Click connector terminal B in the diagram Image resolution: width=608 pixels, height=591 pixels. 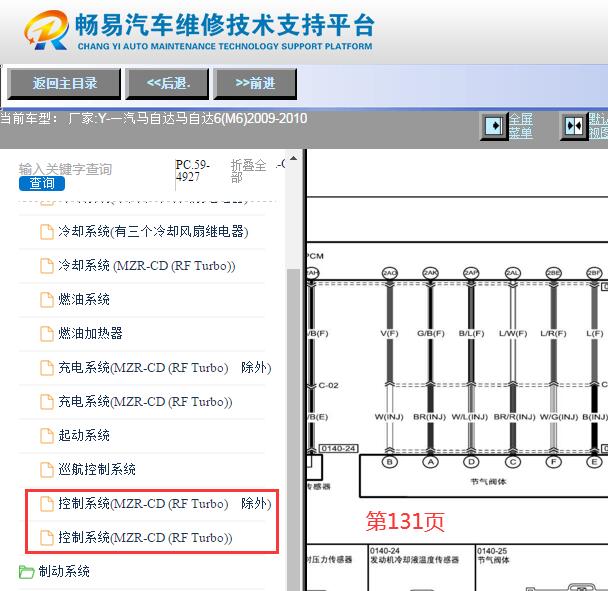point(390,462)
